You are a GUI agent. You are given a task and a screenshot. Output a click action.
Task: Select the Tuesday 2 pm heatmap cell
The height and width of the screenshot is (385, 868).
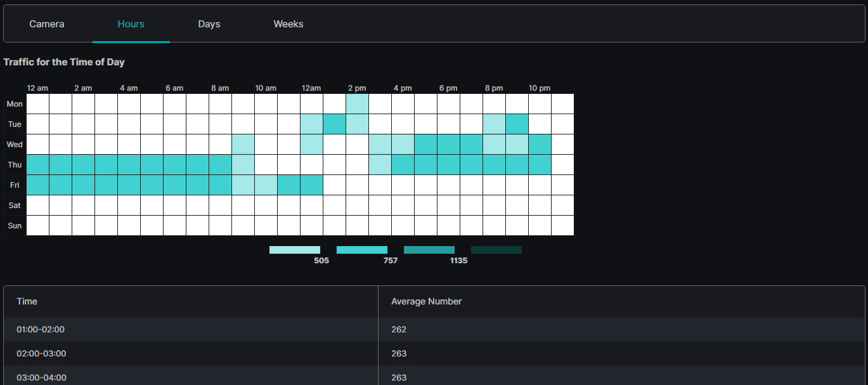tap(358, 124)
